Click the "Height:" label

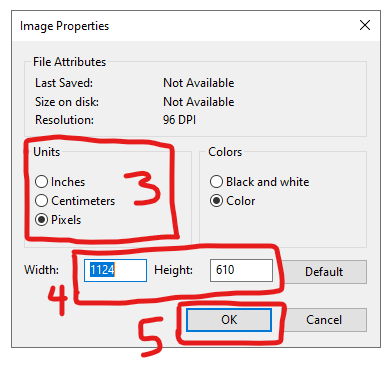click(173, 269)
